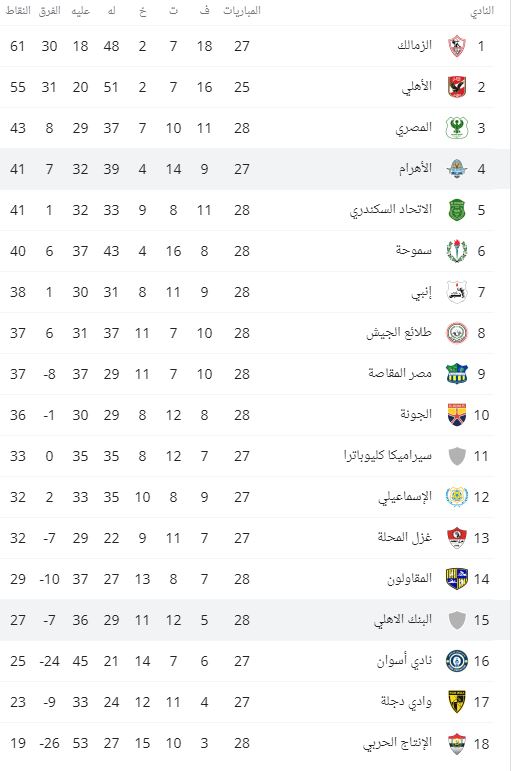This screenshot has width=511, height=771.
Task: Click the Wadi Degla (وادي دجلة) team name
Action: pos(406,702)
